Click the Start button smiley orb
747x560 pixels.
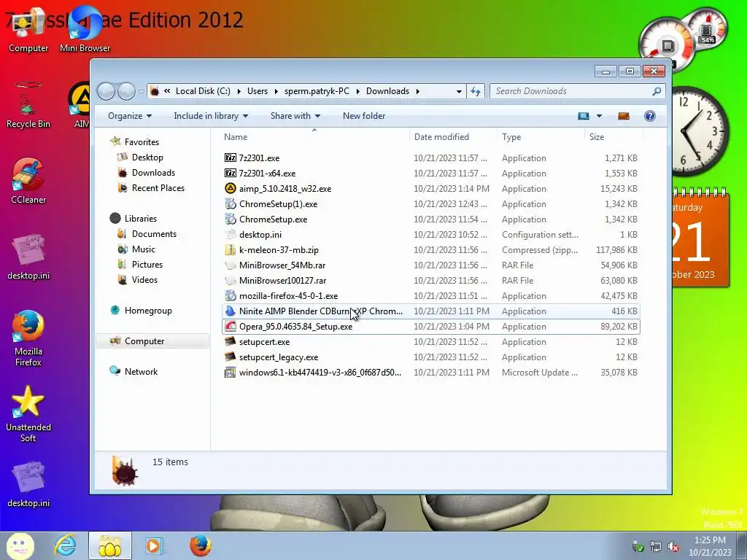tap(20, 545)
